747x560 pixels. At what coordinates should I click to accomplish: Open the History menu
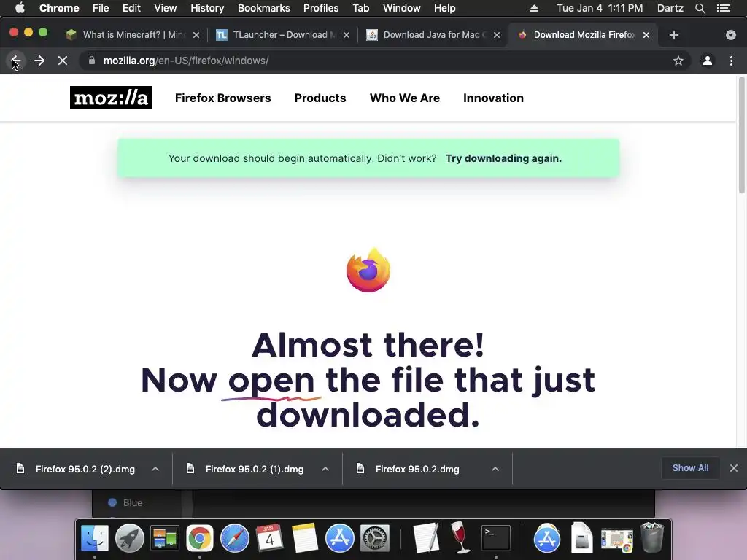tap(207, 8)
